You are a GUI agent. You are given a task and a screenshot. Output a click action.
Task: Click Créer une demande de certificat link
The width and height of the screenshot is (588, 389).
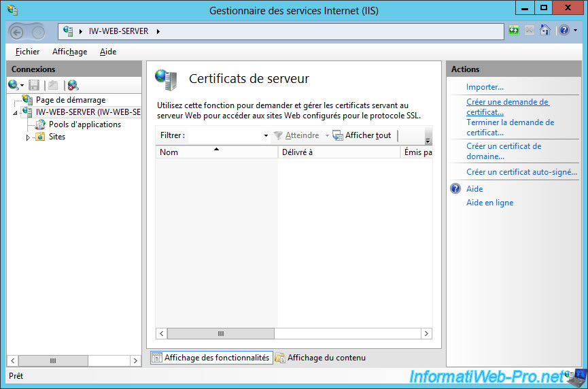coord(508,107)
